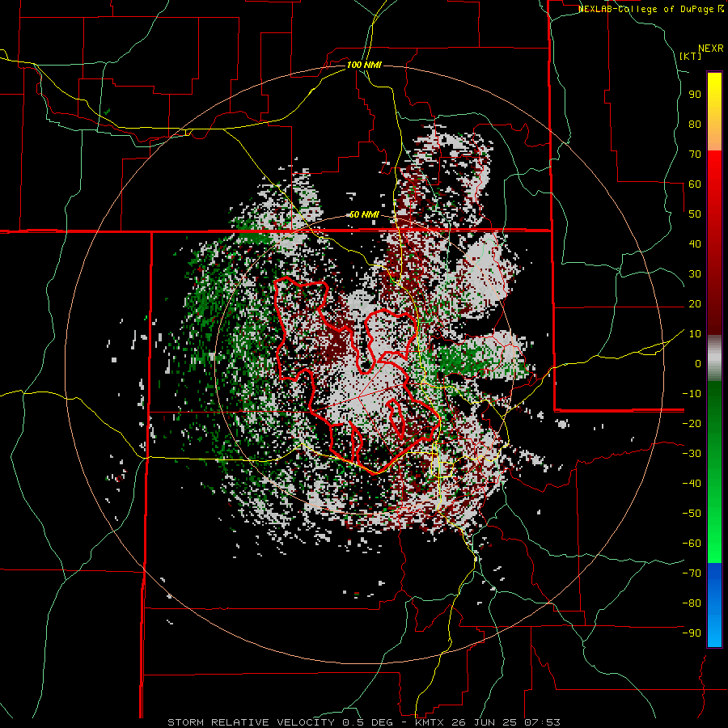Click the -60 value on velocity scale
Viewport: 728px width, 728px height.
coord(692,544)
